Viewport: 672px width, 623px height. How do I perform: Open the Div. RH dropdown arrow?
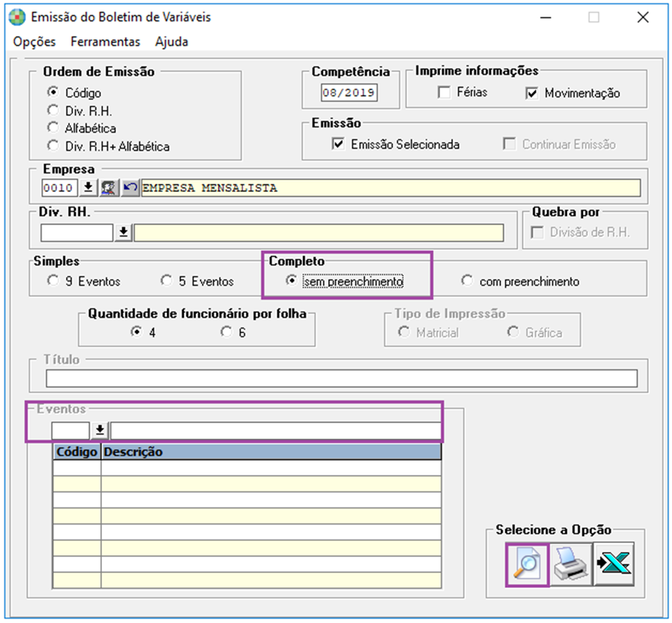(x=124, y=232)
